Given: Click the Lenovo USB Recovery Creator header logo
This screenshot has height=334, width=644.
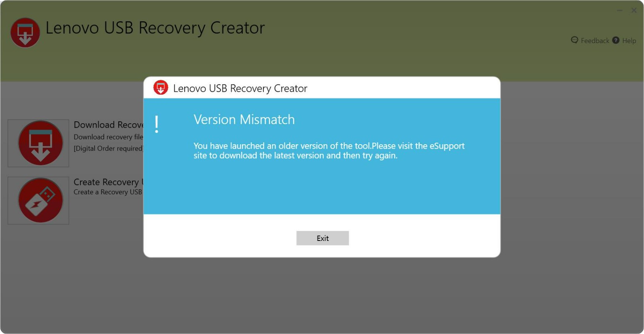Looking at the screenshot, I should point(25,33).
